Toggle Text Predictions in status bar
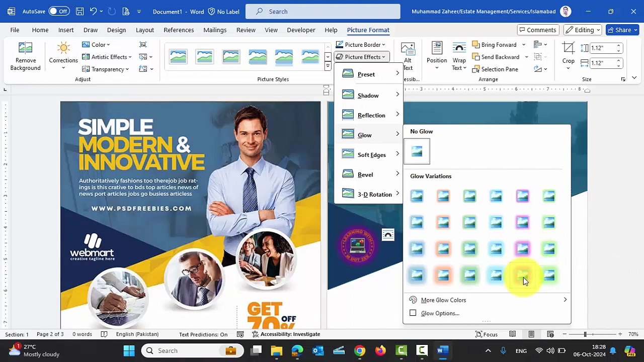Image resolution: width=644 pixels, height=362 pixels. (x=203, y=334)
